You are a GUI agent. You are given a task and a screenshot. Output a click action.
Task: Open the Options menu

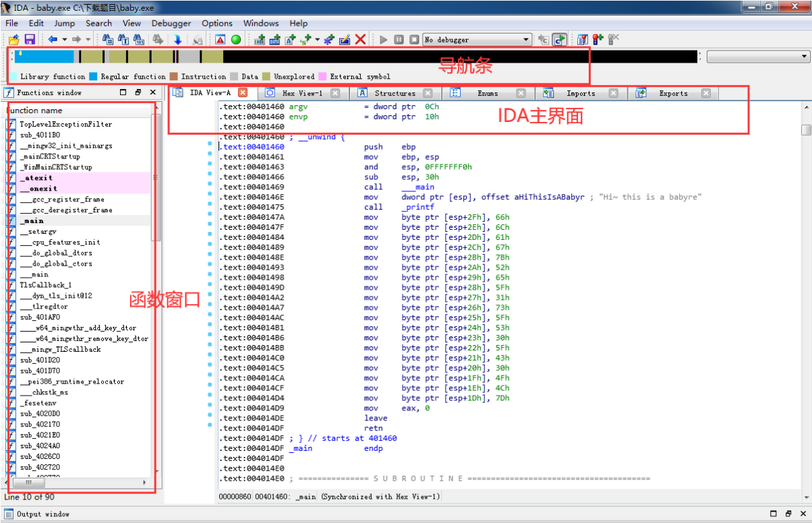pos(217,23)
